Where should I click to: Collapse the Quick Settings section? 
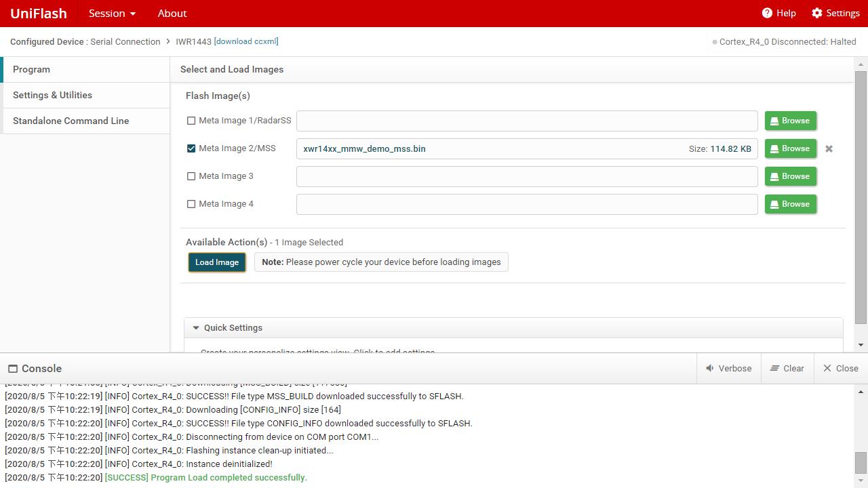(196, 328)
